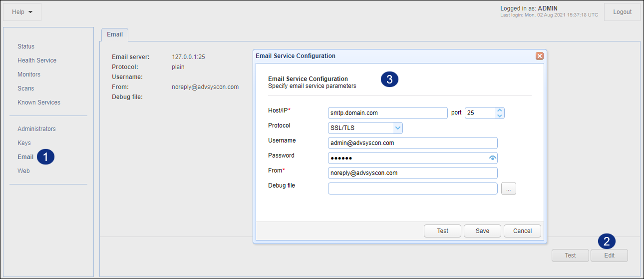644x279 pixels.
Task: Open the Protocol SSL/TLS dropdown
Action: (365, 128)
